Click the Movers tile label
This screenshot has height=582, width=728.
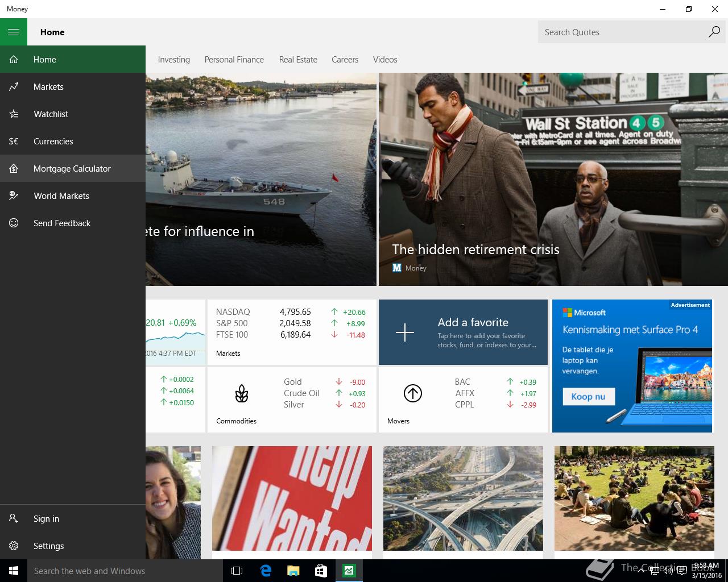[x=398, y=421]
